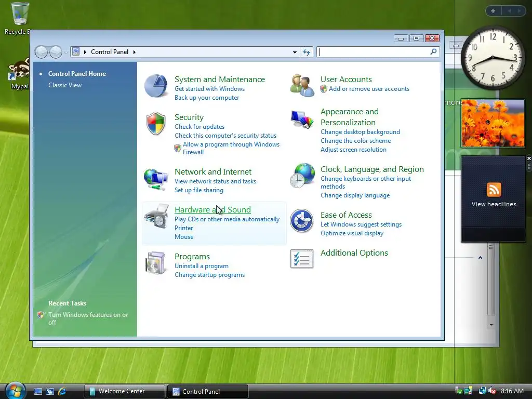Click View network status and tasks
The width and height of the screenshot is (532, 399).
point(215,181)
